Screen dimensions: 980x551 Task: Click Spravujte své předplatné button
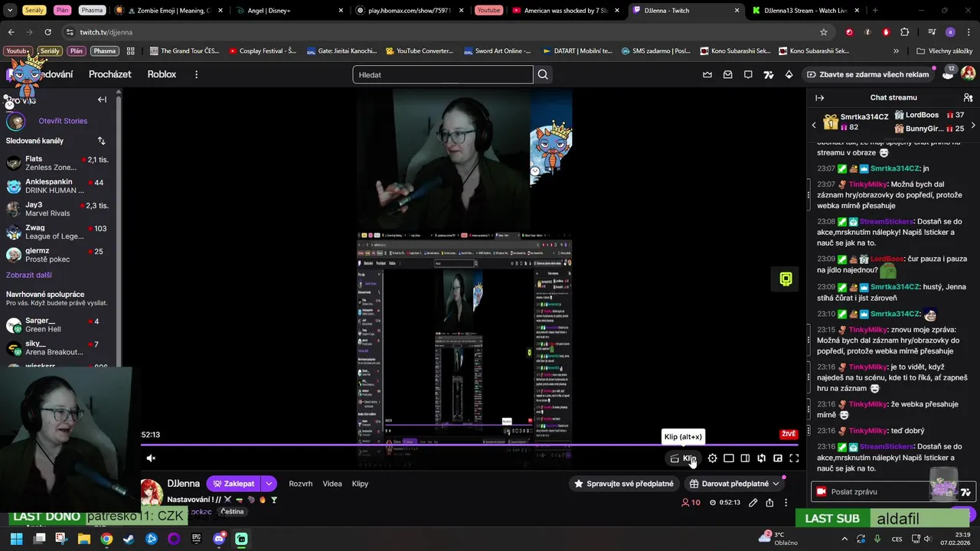(624, 484)
